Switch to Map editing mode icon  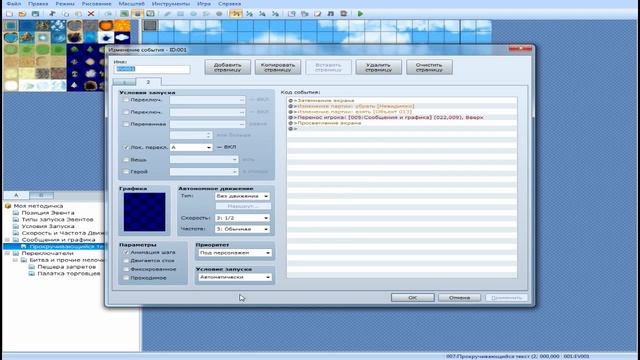124,13
